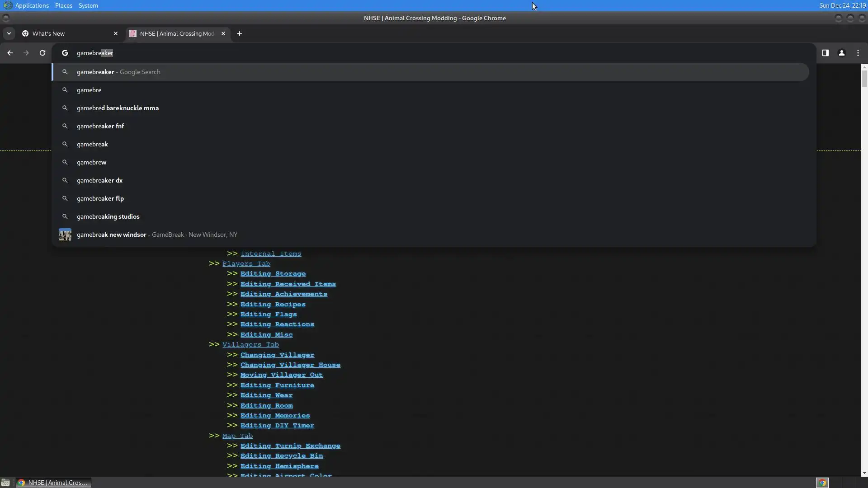Image resolution: width=868 pixels, height=488 pixels.
Task: Click the Editing Turnip Exchange link
Action: pyautogui.click(x=290, y=446)
